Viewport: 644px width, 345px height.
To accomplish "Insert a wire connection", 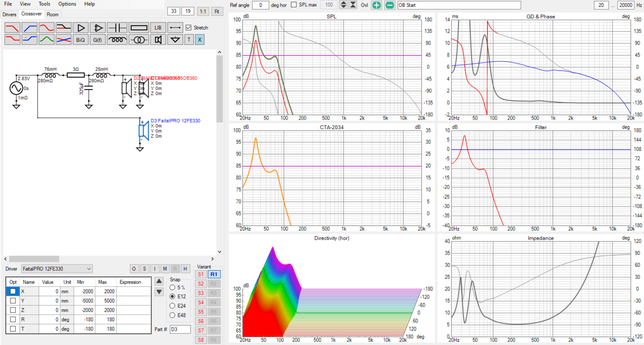I will coord(175,28).
